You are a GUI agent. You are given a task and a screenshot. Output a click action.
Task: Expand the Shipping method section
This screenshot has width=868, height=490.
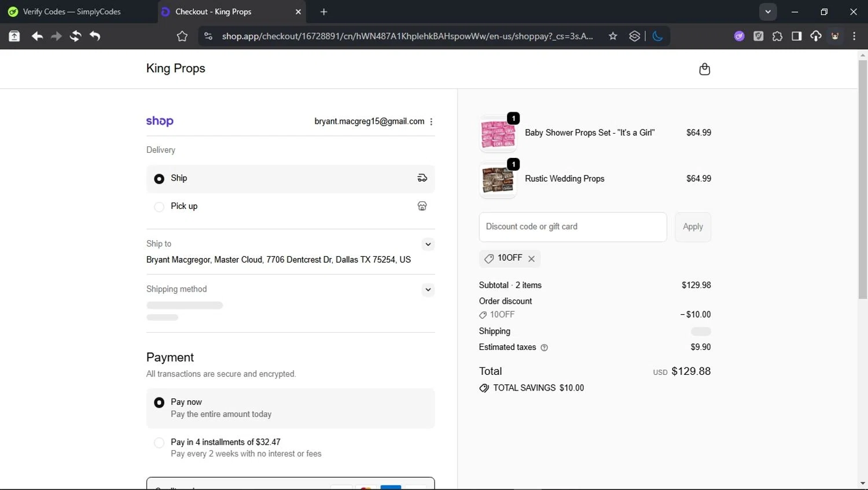(x=428, y=289)
